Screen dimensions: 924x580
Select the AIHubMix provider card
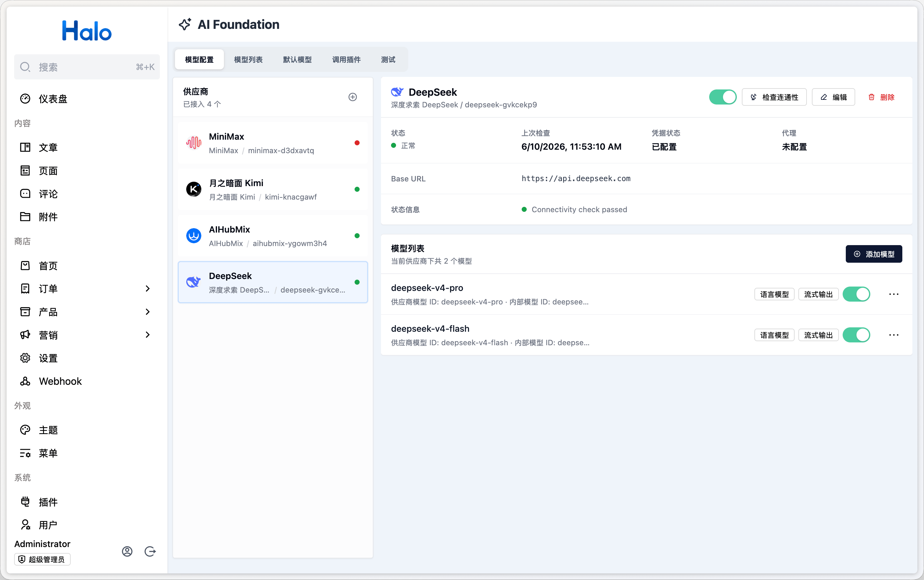pyautogui.click(x=273, y=236)
